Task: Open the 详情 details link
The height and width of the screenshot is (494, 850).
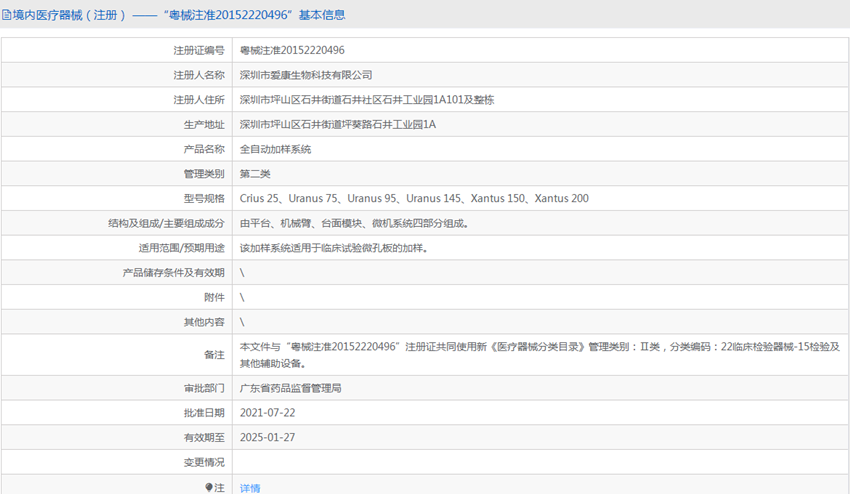Action: [x=250, y=488]
